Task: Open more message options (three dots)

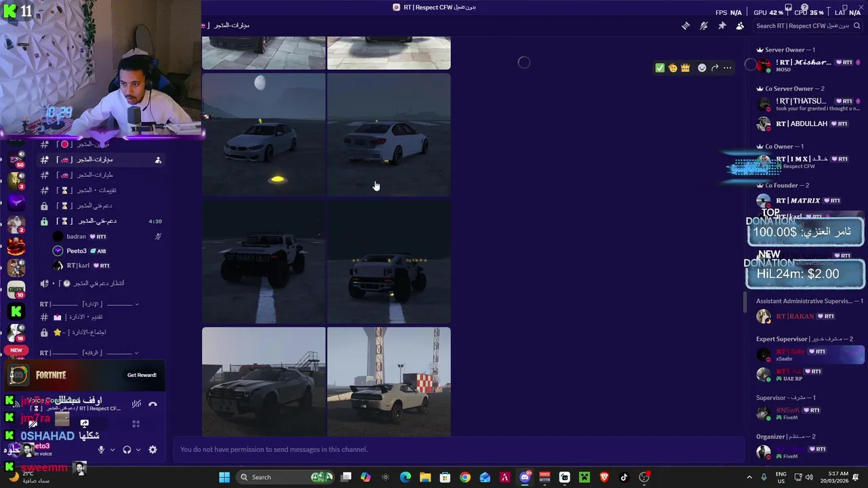Action: [728, 68]
